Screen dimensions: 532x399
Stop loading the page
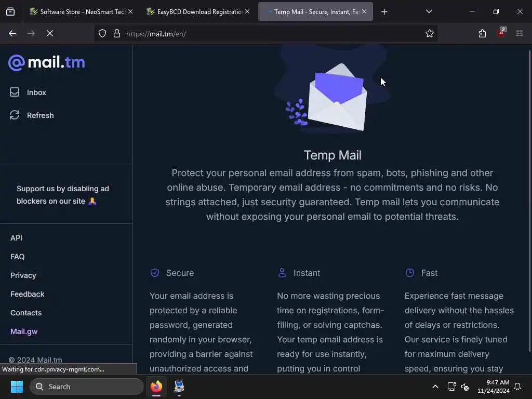(50, 33)
